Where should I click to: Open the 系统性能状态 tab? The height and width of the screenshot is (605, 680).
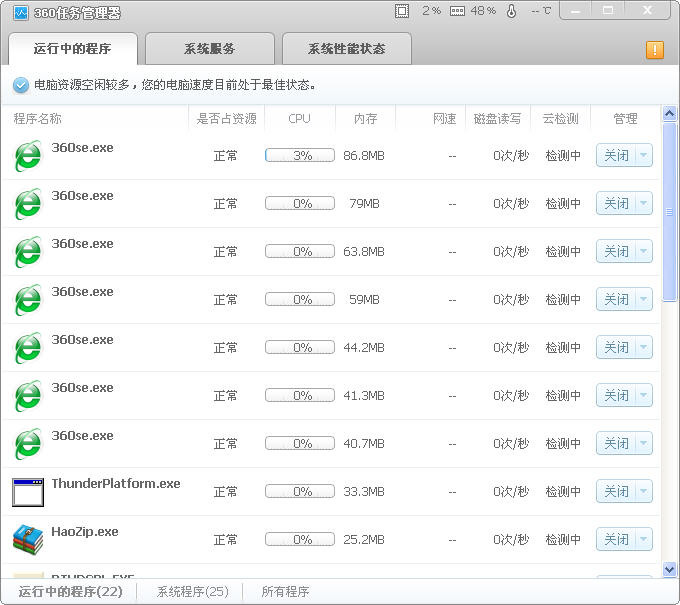click(x=346, y=49)
